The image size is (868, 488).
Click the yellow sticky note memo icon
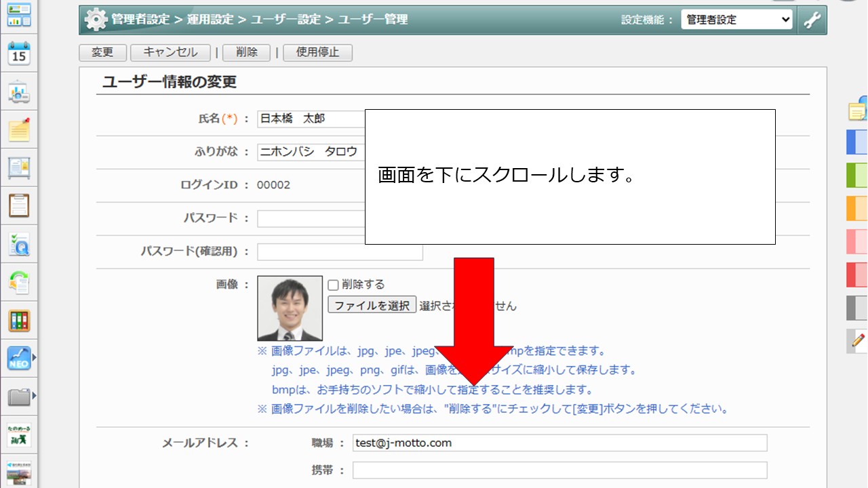[19, 129]
